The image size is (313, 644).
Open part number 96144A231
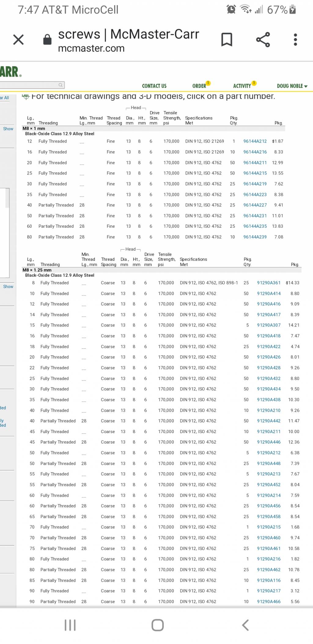point(255,215)
